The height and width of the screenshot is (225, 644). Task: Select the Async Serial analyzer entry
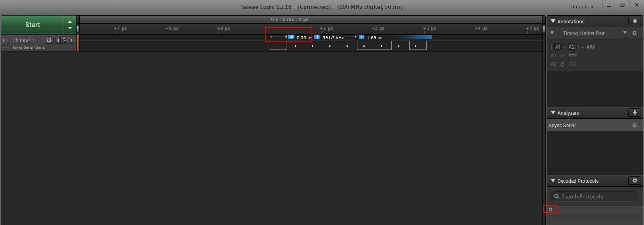coord(594,125)
